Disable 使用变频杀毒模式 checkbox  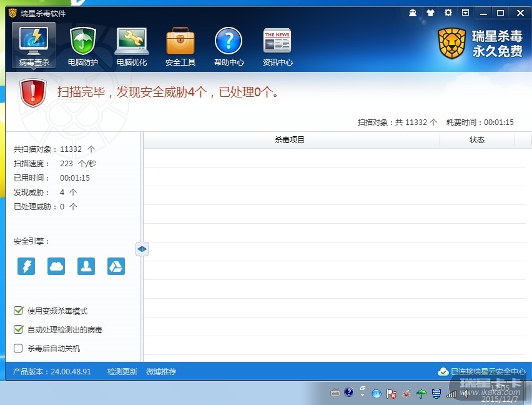[x=18, y=311]
